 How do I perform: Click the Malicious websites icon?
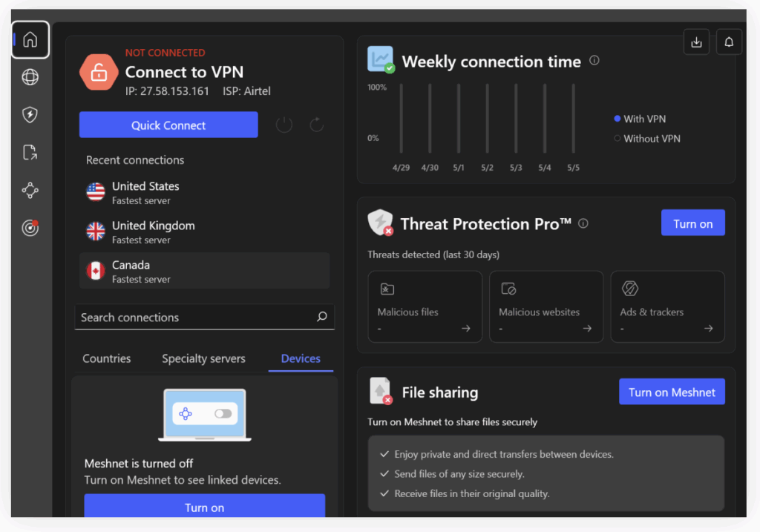508,289
